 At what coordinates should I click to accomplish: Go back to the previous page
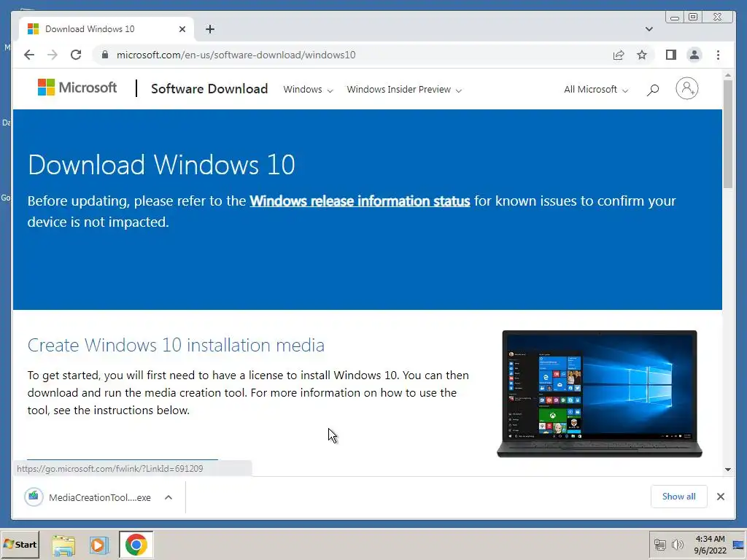pos(29,55)
